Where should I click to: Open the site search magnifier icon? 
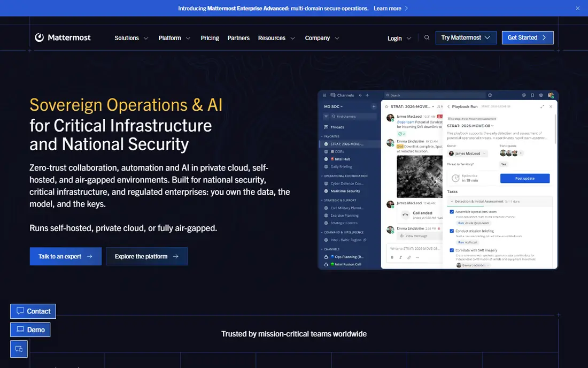click(x=427, y=37)
